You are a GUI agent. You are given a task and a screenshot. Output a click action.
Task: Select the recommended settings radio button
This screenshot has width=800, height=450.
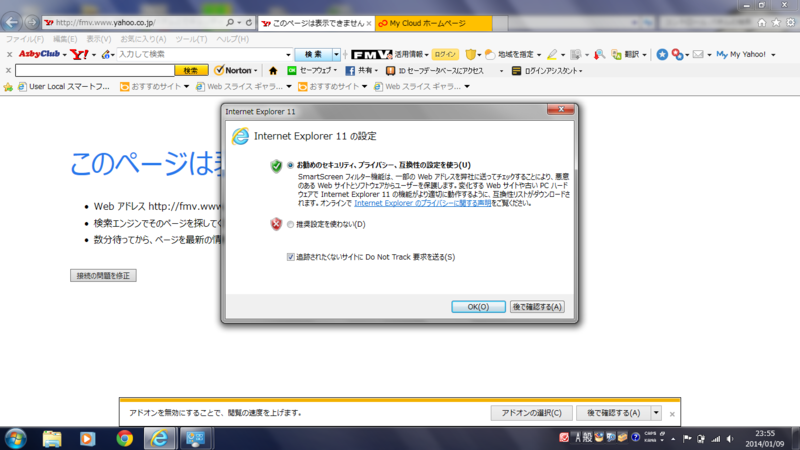coord(290,165)
